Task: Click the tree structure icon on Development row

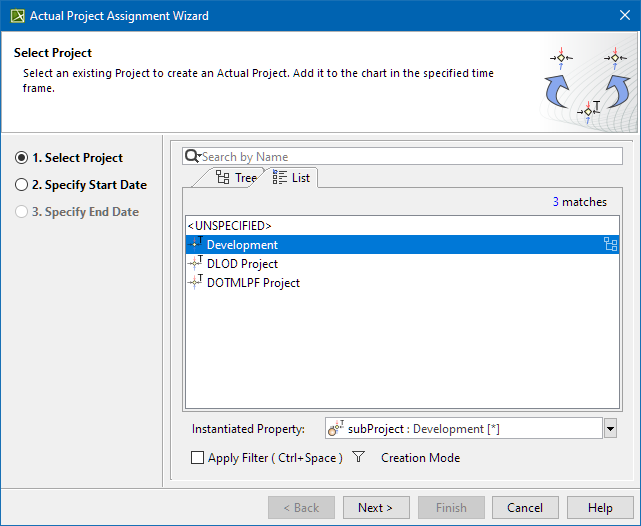Action: 610,244
